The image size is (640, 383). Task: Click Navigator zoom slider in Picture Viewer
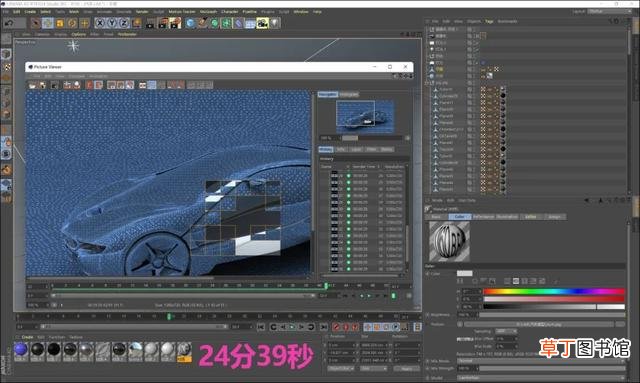(372, 138)
